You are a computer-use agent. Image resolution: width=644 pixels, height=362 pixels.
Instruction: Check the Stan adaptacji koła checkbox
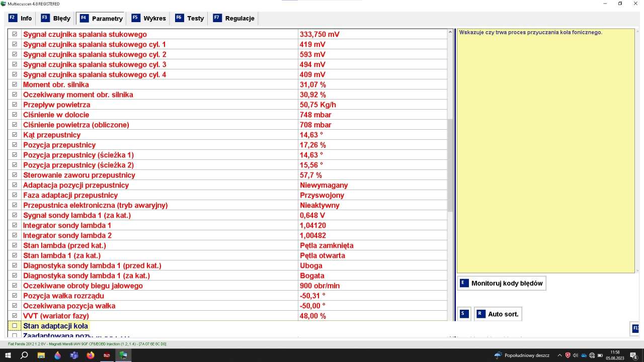pos(15,326)
